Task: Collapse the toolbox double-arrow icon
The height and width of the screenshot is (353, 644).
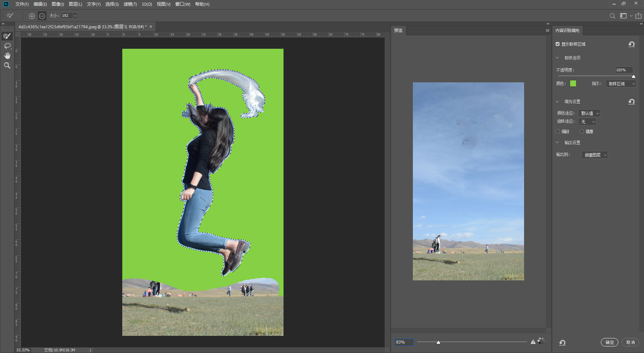Action: 3,24
